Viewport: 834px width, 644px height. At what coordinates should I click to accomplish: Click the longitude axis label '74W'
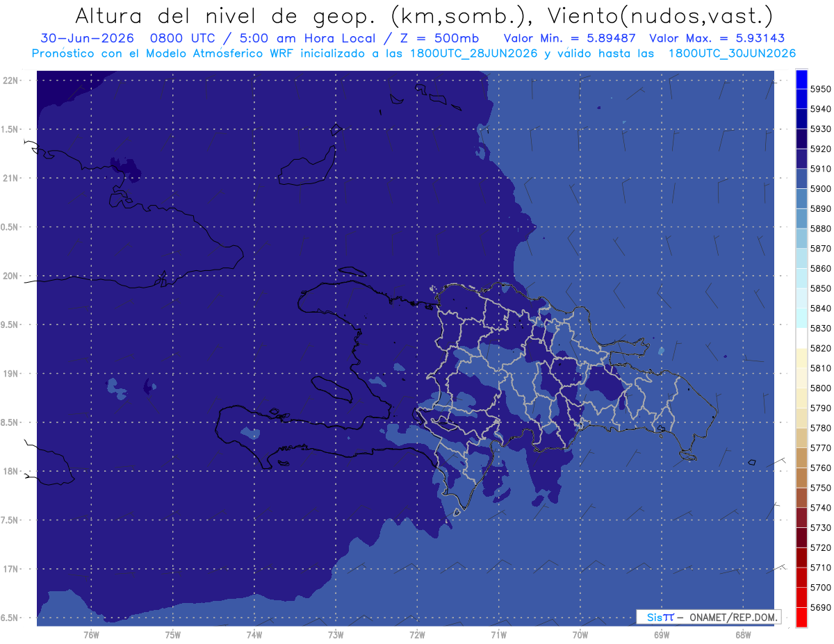254,634
